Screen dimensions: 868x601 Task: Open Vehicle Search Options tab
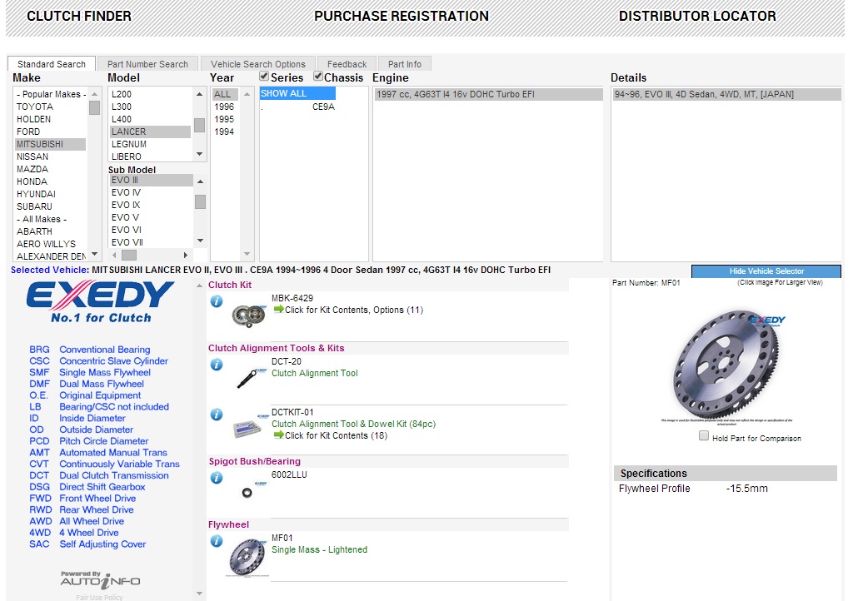click(x=258, y=64)
